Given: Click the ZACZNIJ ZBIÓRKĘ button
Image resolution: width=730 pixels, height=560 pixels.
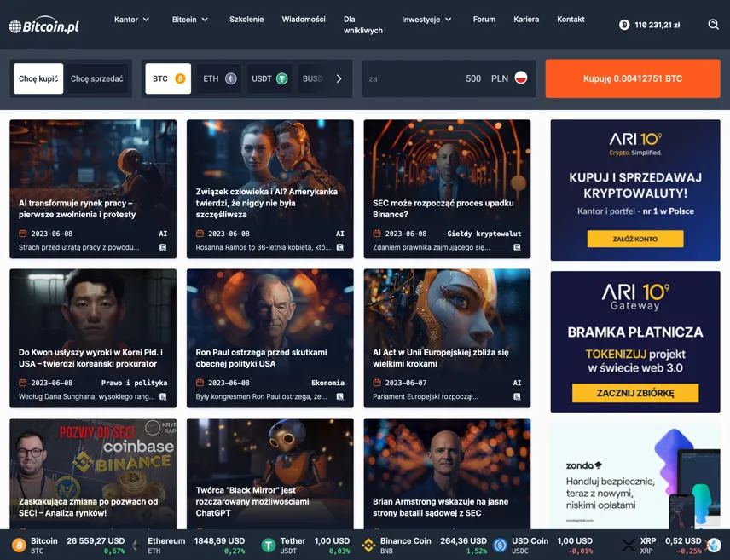Looking at the screenshot, I should tap(635, 393).
